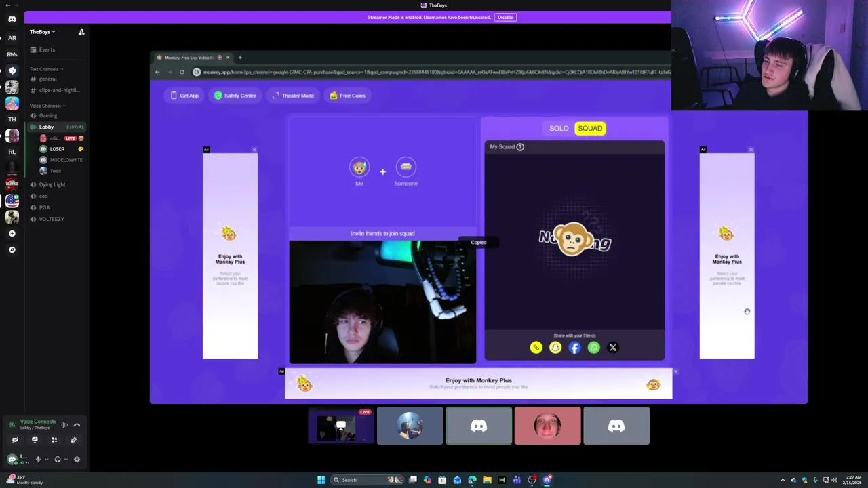Share squad via Snapchat
The image size is (868, 488).
coord(555,348)
